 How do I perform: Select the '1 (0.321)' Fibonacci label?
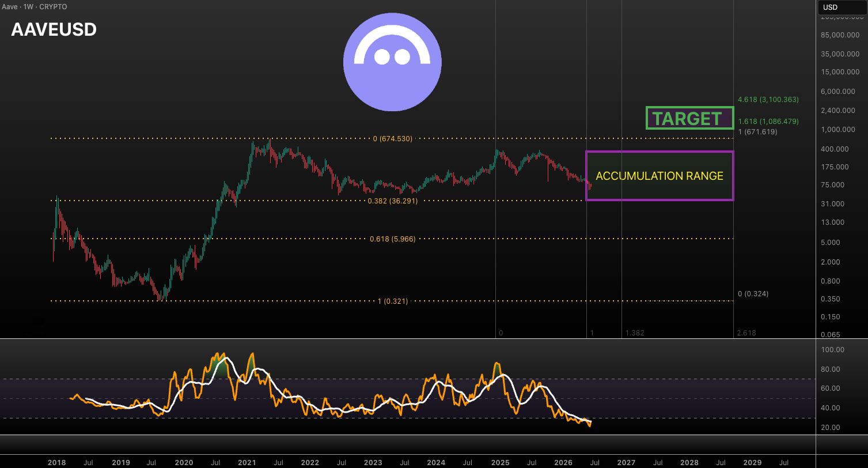pos(393,301)
